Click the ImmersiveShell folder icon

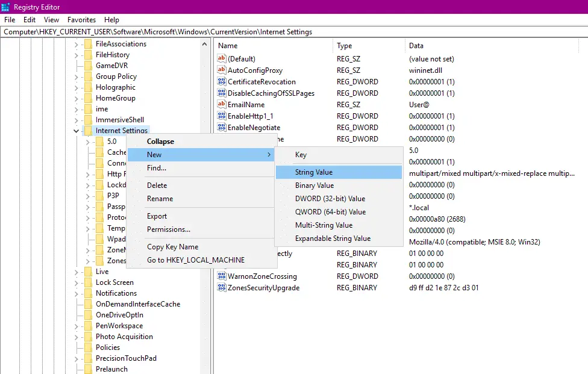[x=88, y=120]
